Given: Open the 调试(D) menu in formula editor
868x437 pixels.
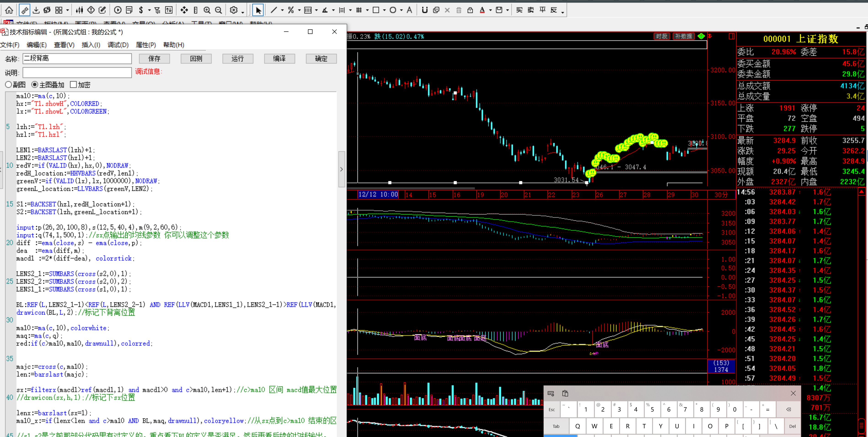Looking at the screenshot, I should (x=118, y=45).
